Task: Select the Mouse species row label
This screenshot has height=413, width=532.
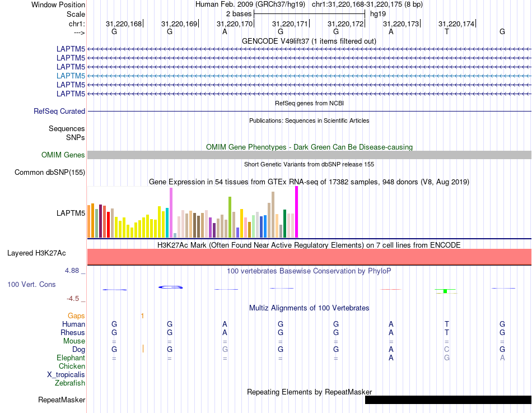Action: (74, 341)
